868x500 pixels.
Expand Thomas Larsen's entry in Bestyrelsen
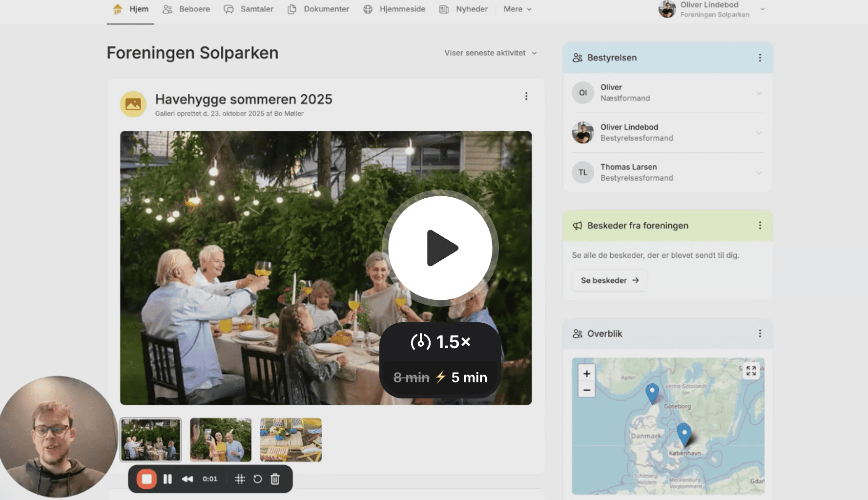point(759,172)
